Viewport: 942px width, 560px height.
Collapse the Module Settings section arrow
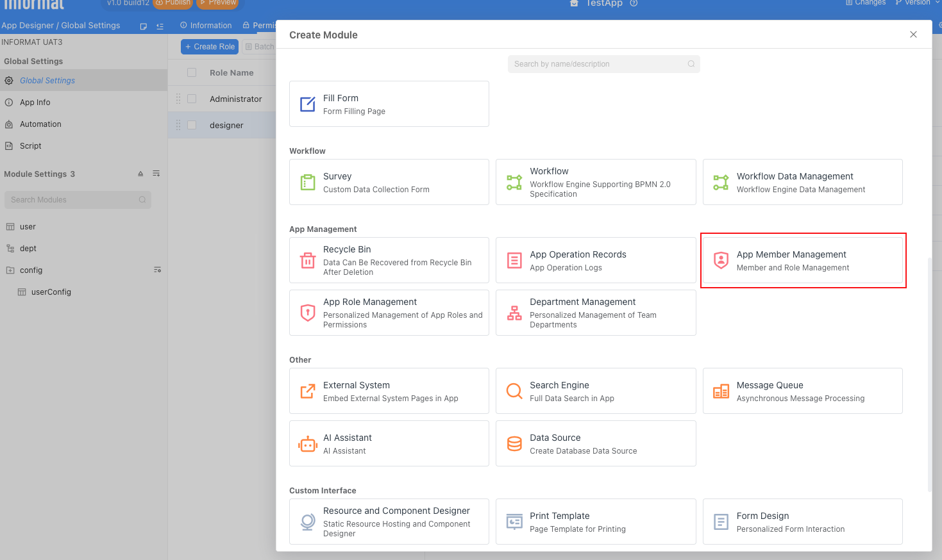pyautogui.click(x=140, y=174)
